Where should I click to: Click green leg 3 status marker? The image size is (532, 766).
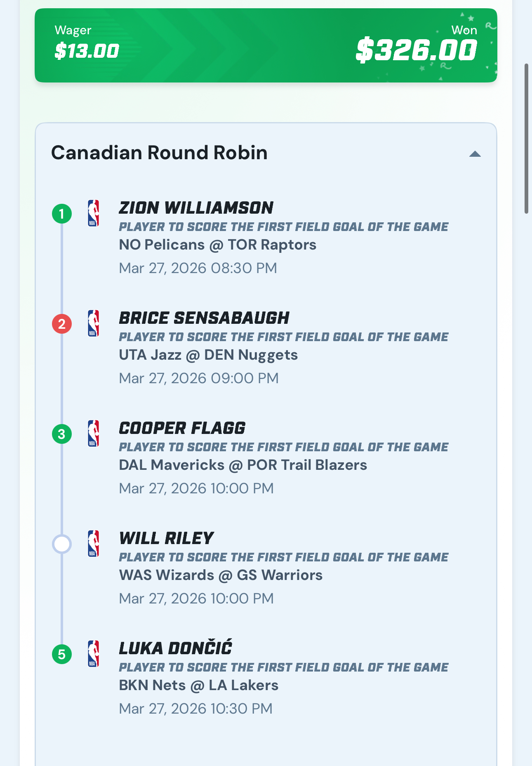click(62, 434)
